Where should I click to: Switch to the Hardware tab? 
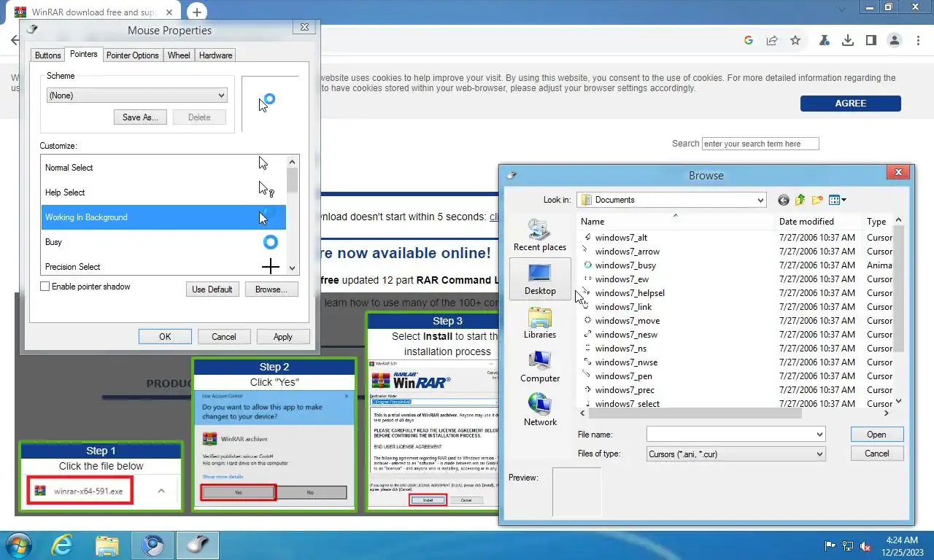(215, 55)
